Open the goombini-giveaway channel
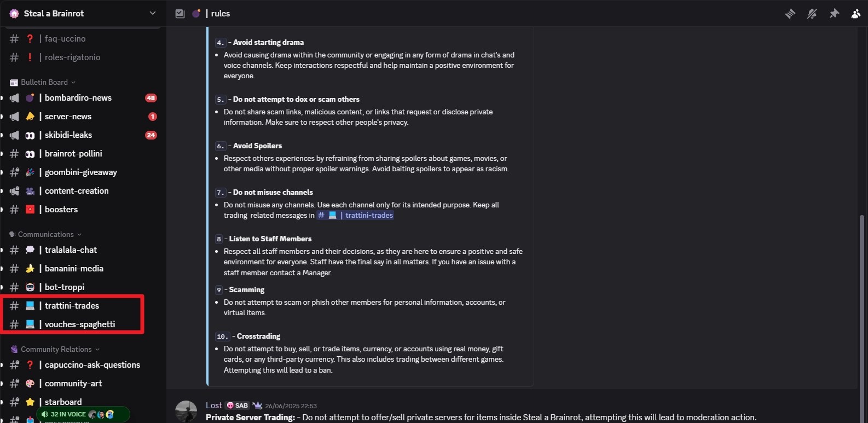The width and height of the screenshot is (868, 423). tap(80, 172)
